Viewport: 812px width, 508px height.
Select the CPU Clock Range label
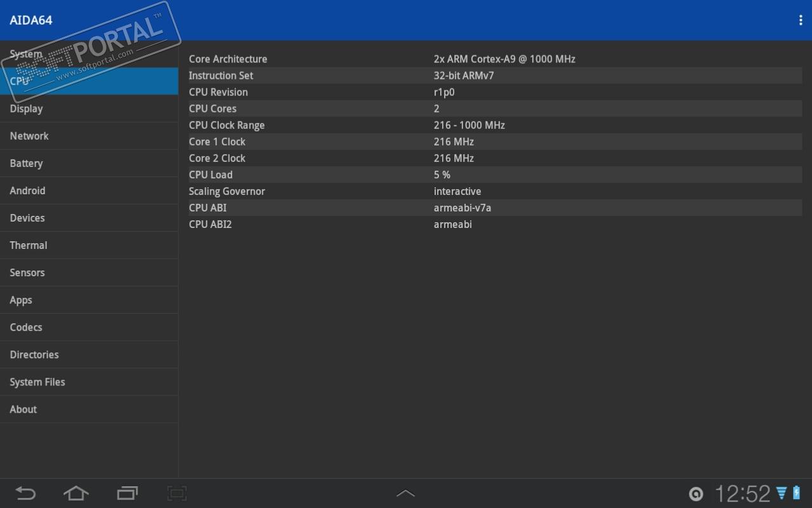226,125
